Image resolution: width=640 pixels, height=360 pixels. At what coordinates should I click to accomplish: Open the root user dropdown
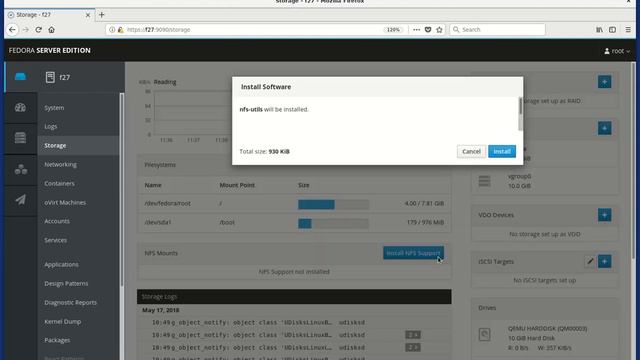(617, 51)
